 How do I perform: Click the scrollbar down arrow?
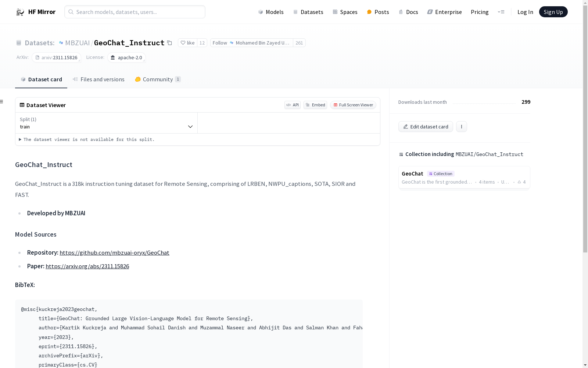585,365
